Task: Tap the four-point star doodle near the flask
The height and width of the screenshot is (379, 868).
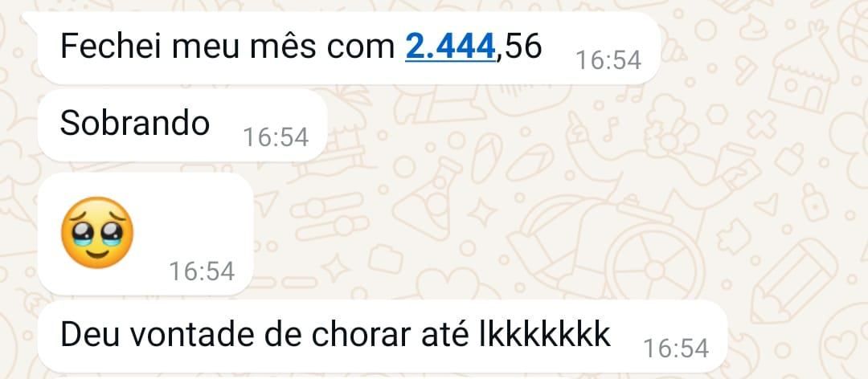Action: 482,212
